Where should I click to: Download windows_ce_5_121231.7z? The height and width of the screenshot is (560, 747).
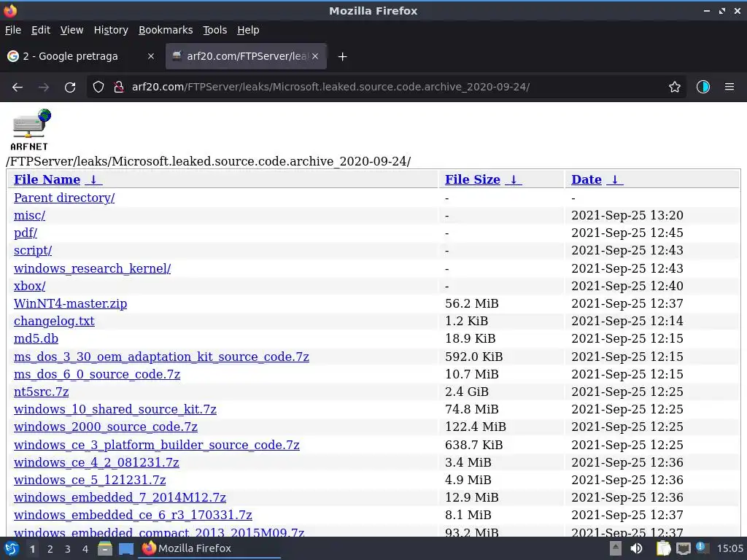[90, 480]
